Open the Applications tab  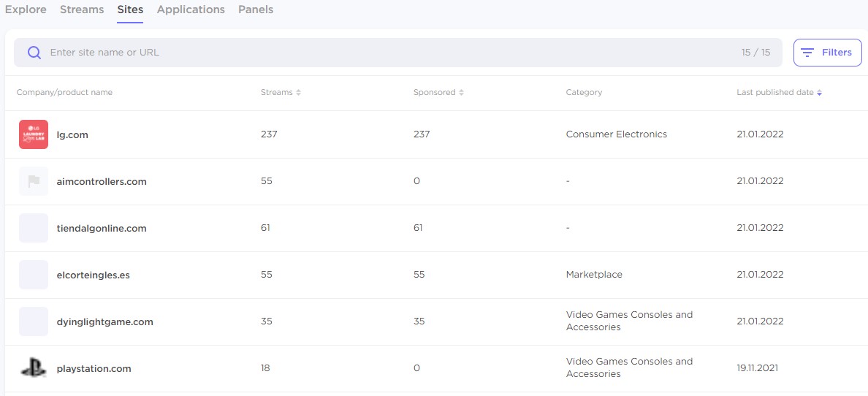click(191, 9)
